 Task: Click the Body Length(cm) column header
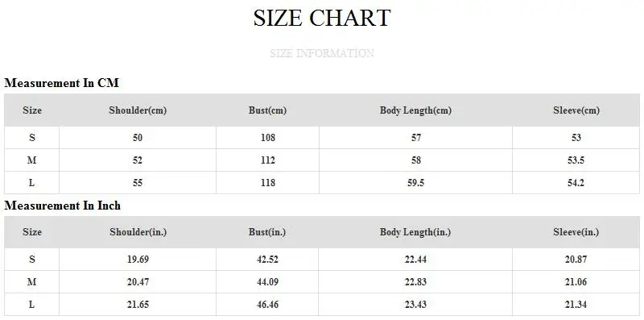click(x=415, y=110)
